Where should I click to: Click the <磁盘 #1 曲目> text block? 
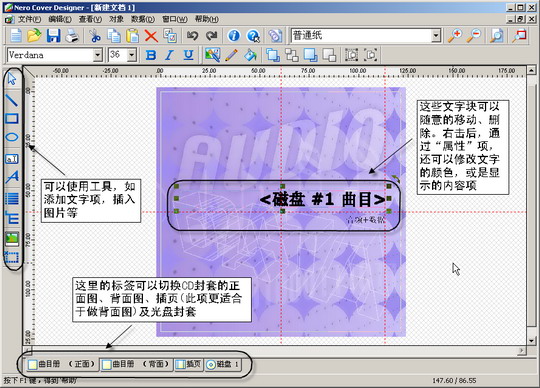pyautogui.click(x=322, y=200)
